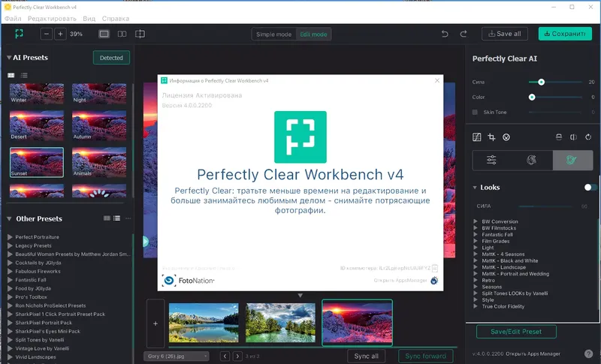Expand True Color Fidelity looks

(476, 306)
